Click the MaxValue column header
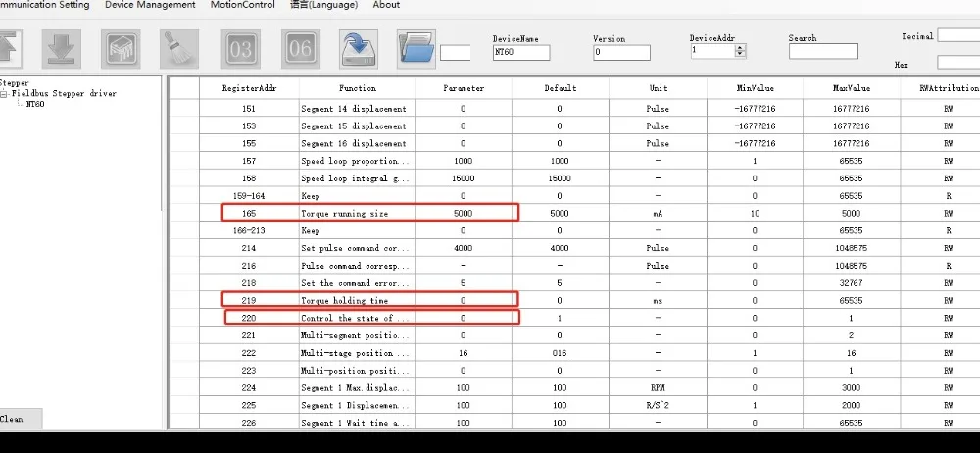 pos(852,88)
